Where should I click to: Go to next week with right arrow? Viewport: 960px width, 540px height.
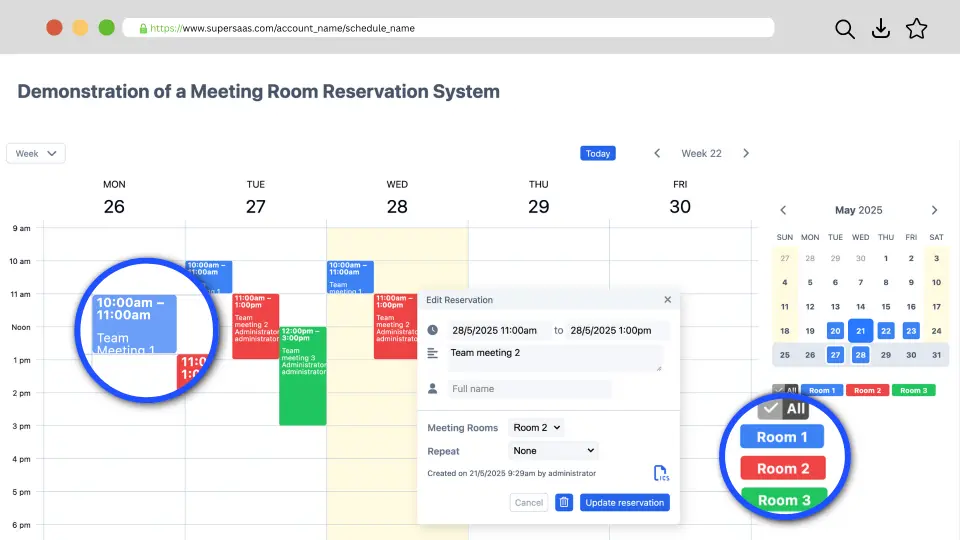pyautogui.click(x=746, y=153)
